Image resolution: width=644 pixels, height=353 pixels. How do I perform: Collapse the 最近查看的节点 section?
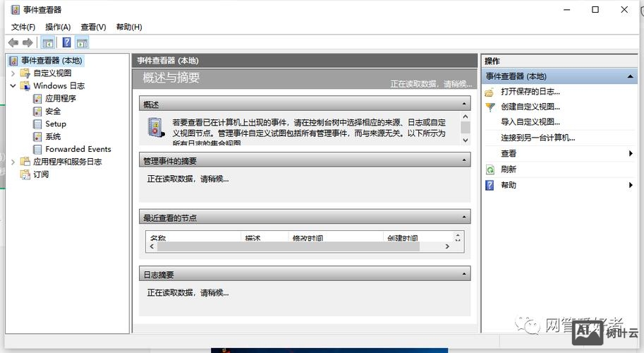tap(464, 217)
